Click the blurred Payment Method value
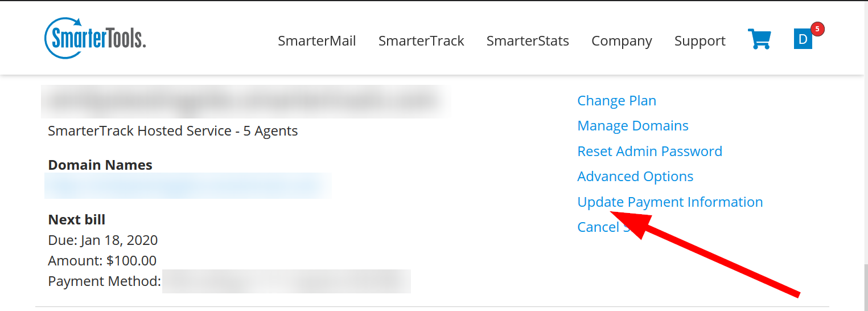 point(286,281)
